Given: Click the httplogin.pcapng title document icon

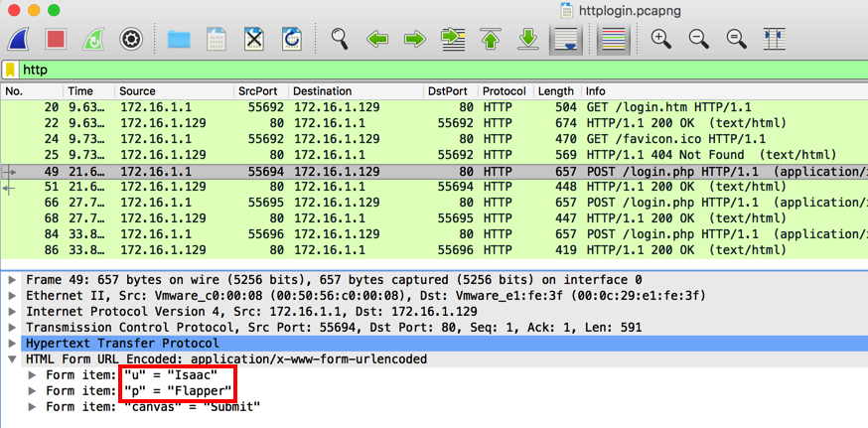Looking at the screenshot, I should point(566,11).
